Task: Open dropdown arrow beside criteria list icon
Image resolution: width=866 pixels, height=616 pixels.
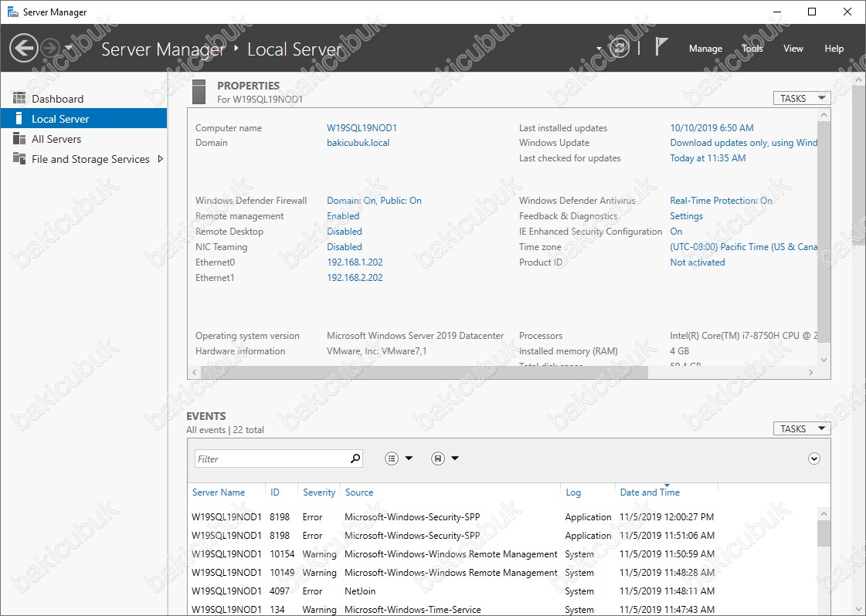Action: click(409, 458)
